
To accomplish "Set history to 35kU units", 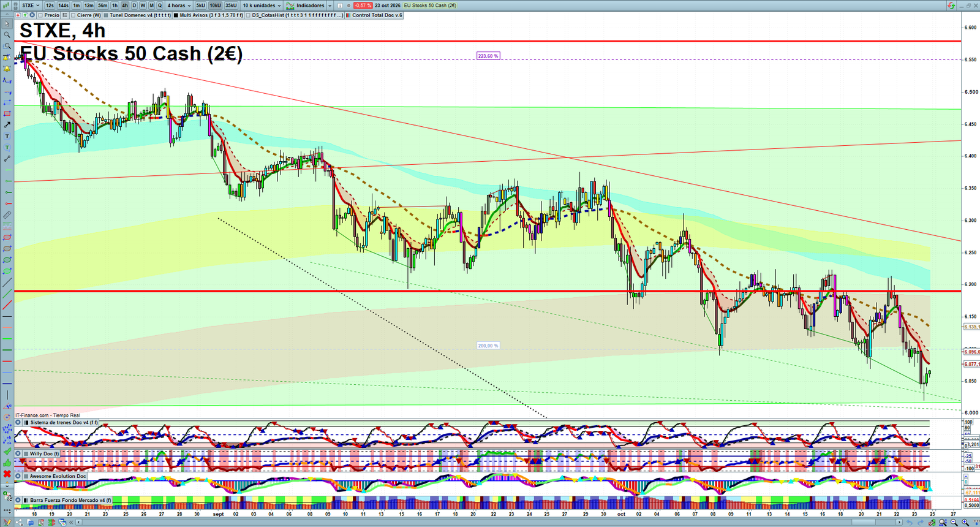I will click(231, 6).
